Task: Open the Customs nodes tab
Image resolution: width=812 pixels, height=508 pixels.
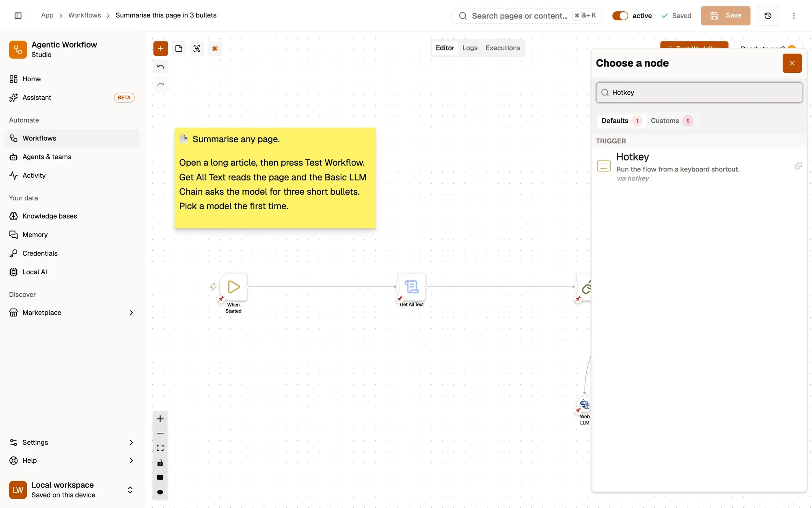Action: click(671, 121)
